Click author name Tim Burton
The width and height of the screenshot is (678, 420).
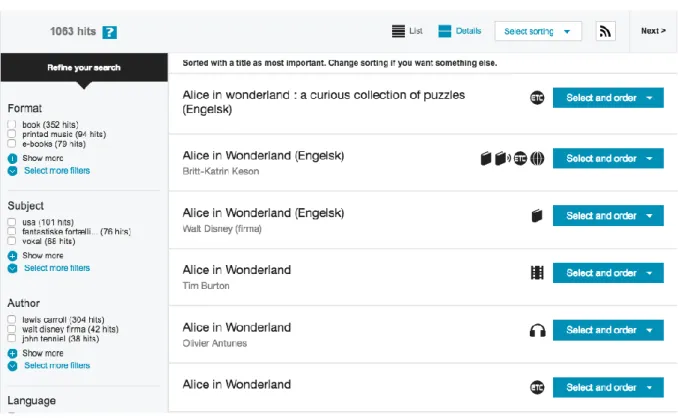[206, 286]
